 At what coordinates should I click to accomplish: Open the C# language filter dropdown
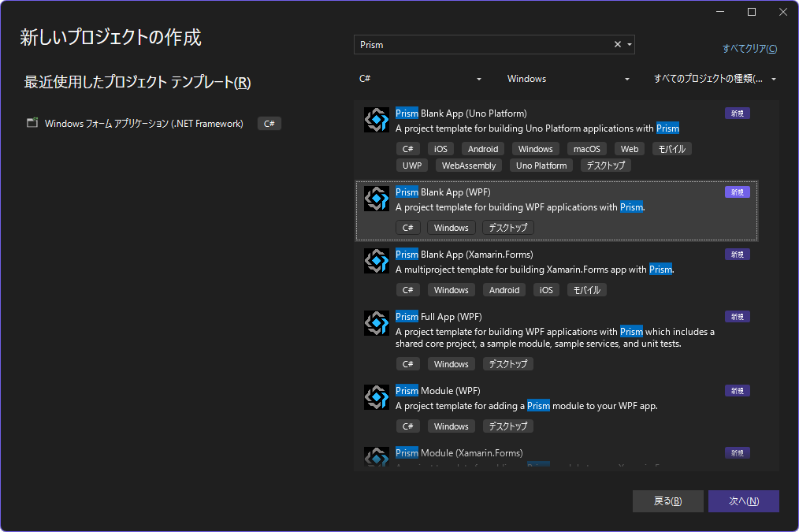[x=420, y=79]
